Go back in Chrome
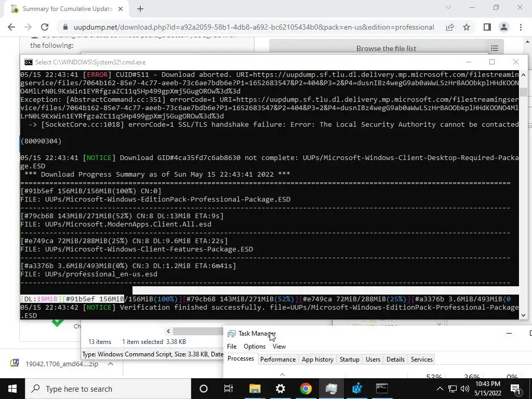Image resolution: width=532 pixels, height=399 pixels. [11, 27]
